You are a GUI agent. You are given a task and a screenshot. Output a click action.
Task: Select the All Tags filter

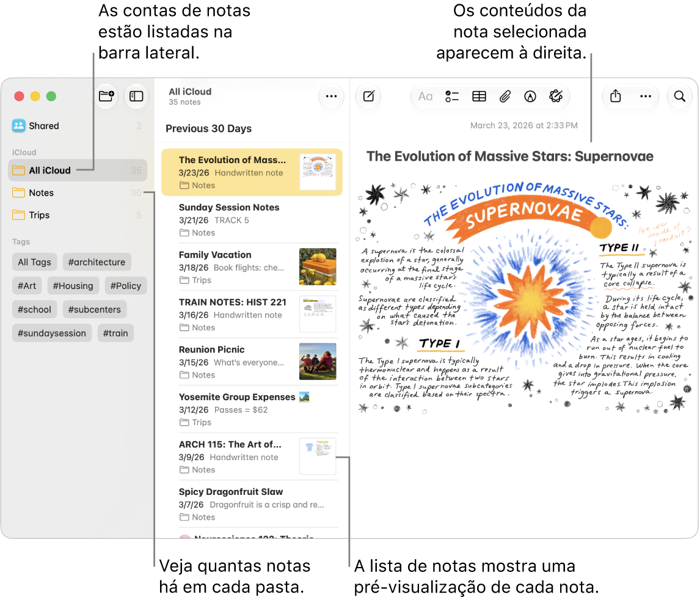pos(34,262)
